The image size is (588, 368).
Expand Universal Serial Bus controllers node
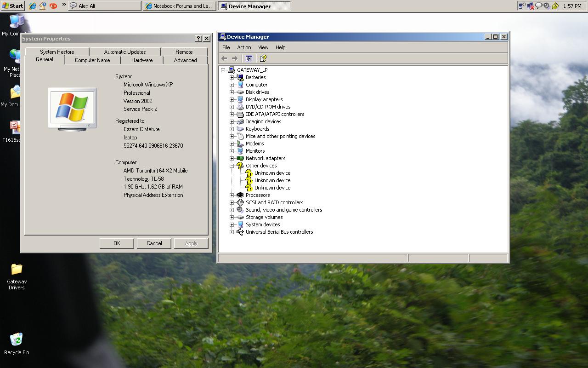(x=232, y=232)
